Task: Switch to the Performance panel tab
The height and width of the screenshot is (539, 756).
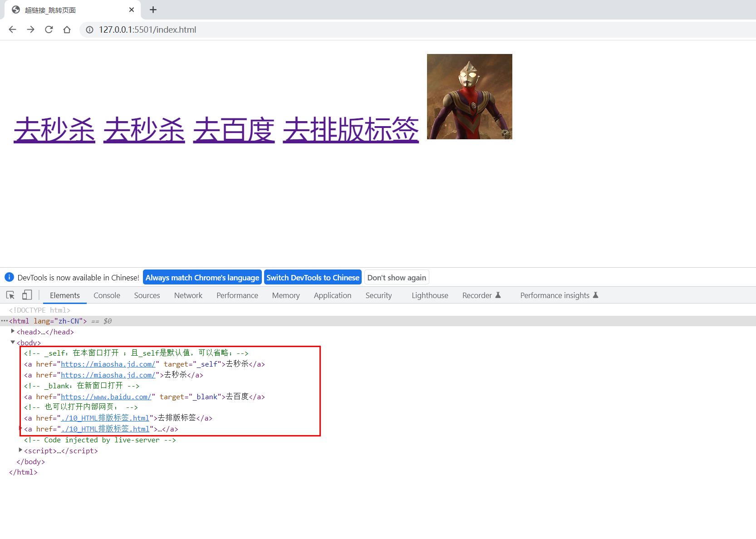Action: point(237,295)
